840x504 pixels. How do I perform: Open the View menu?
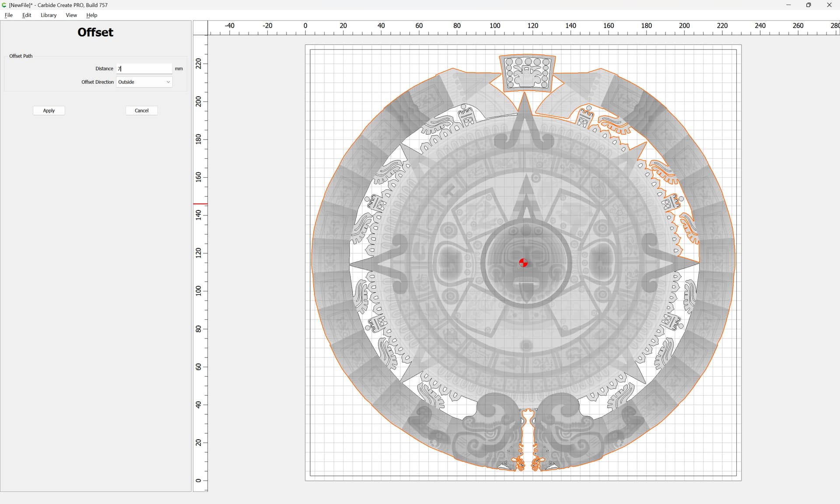[71, 15]
